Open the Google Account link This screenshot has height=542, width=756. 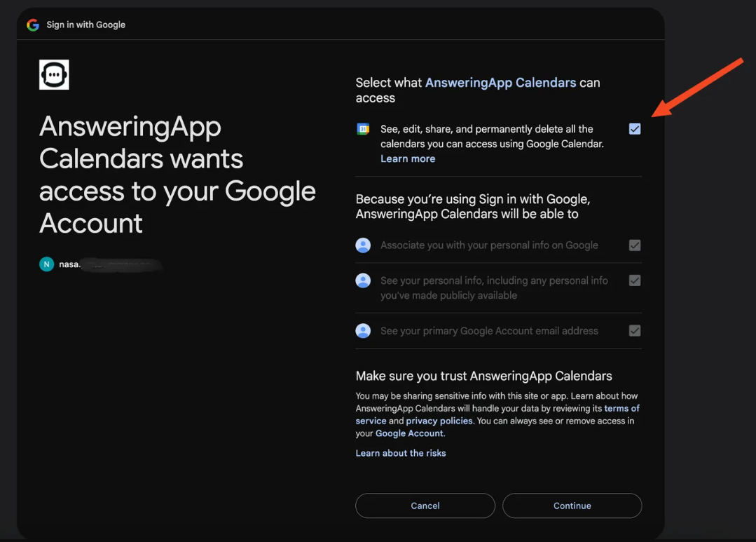tap(409, 433)
